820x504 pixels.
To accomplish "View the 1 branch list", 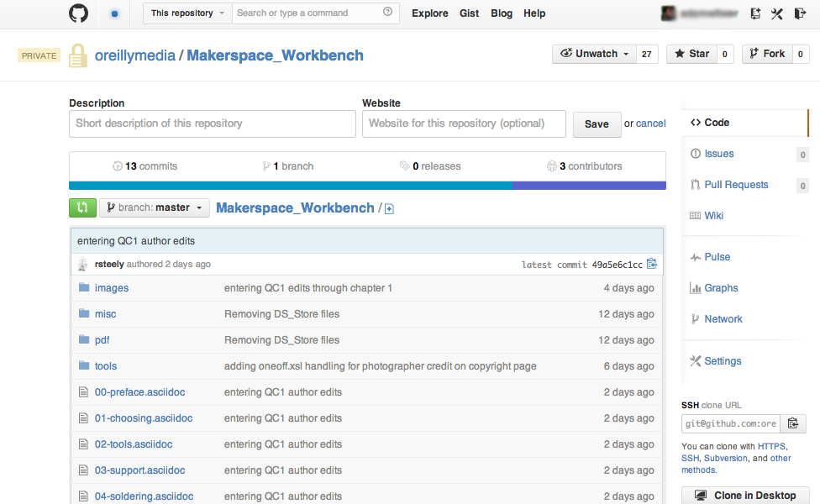I will point(287,166).
